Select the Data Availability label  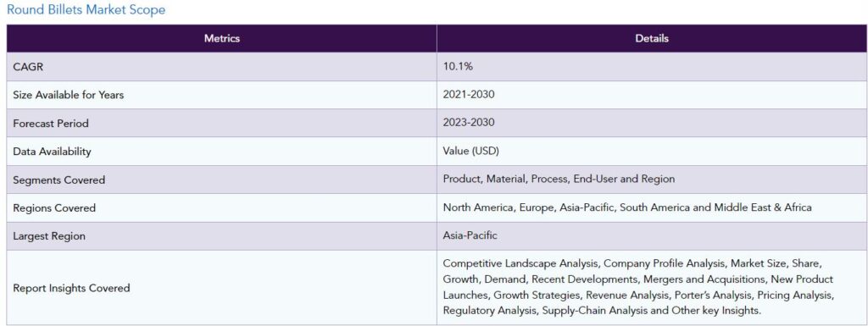(52, 152)
